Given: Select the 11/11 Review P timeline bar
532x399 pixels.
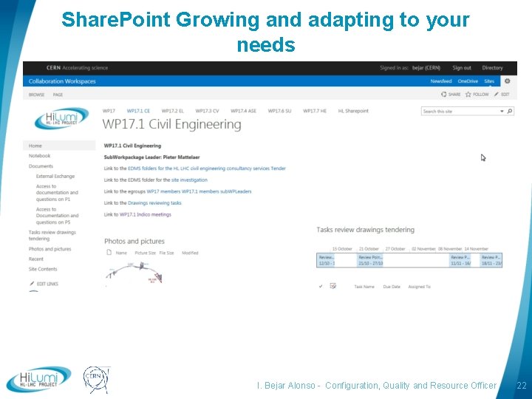Looking at the screenshot, I should pyautogui.click(x=460, y=260).
